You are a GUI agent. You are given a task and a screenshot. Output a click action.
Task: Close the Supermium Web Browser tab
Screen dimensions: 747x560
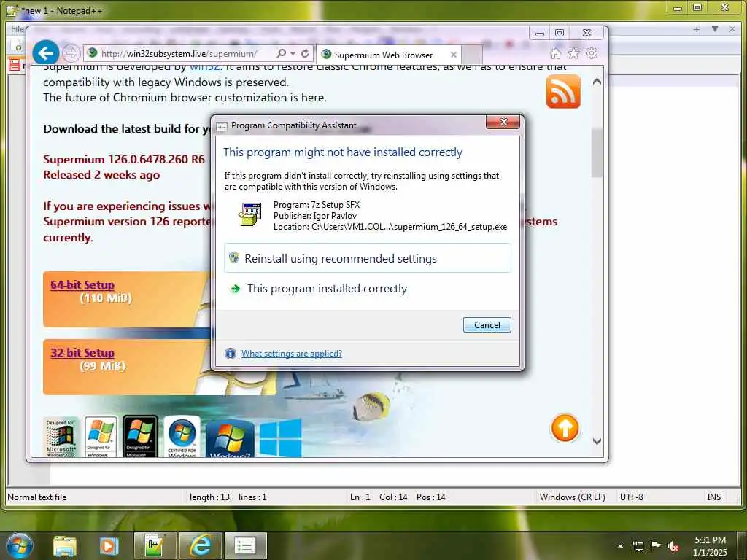(x=454, y=55)
